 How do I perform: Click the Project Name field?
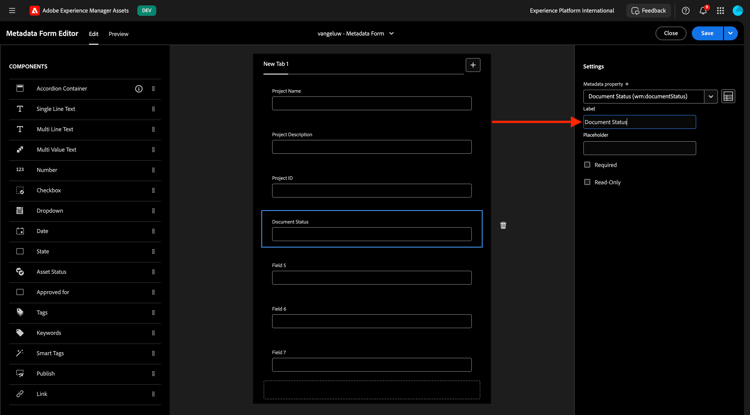pyautogui.click(x=372, y=103)
